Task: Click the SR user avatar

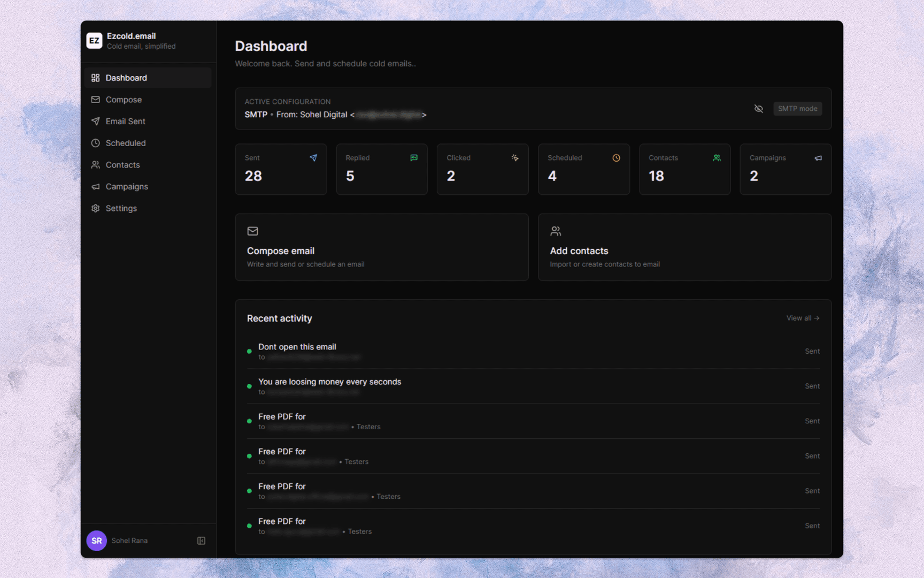Action: (x=97, y=541)
